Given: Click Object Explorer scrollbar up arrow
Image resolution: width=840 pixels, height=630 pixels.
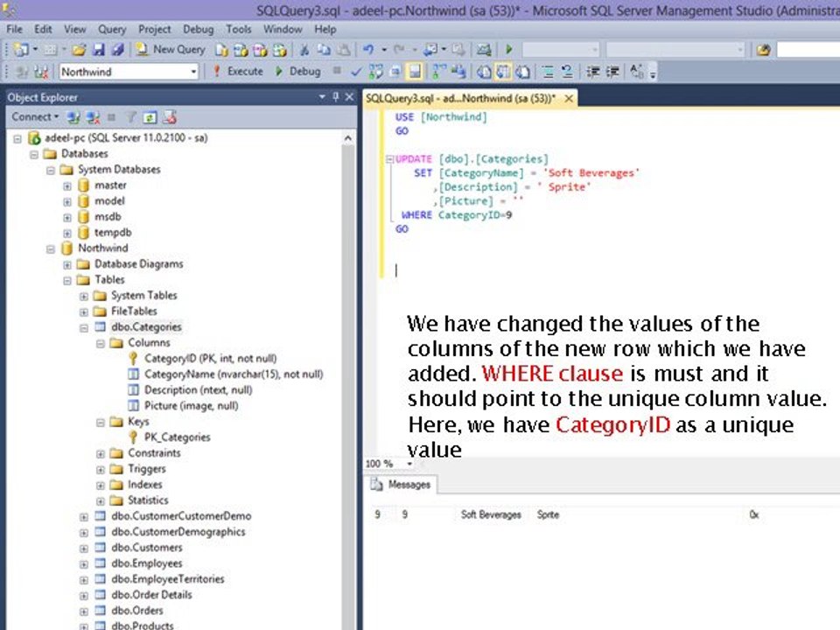Looking at the screenshot, I should [x=347, y=138].
